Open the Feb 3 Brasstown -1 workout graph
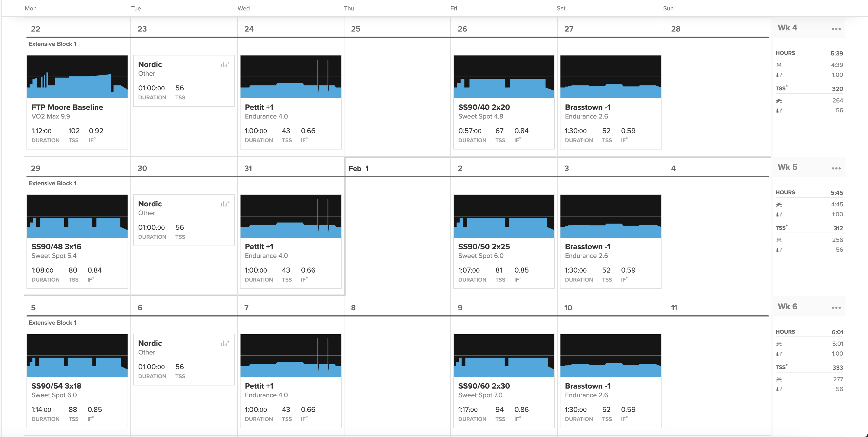The image size is (868, 437). point(611,216)
